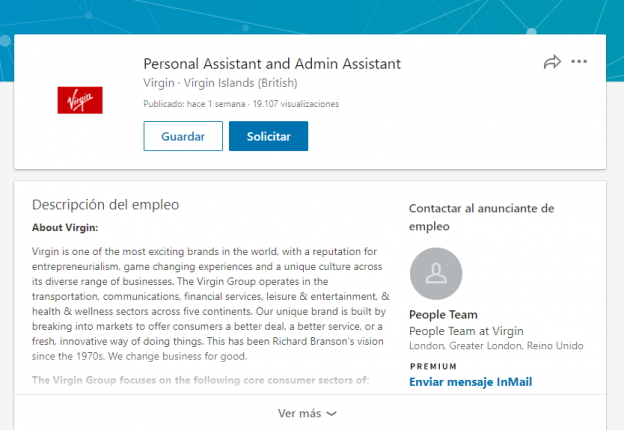Image resolution: width=624 pixels, height=430 pixels.
Task: Click People Team at Virgin subtitle
Action: tap(466, 331)
